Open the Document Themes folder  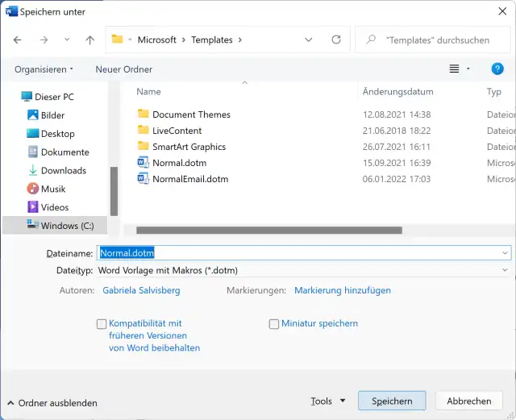(x=191, y=114)
